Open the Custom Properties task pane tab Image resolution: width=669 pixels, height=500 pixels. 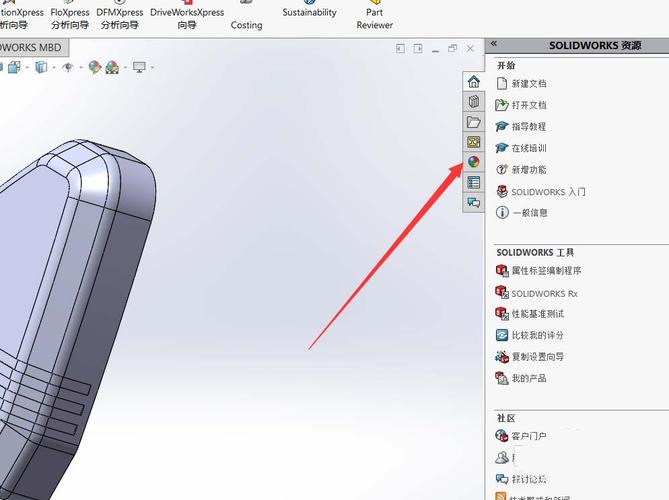point(474,182)
